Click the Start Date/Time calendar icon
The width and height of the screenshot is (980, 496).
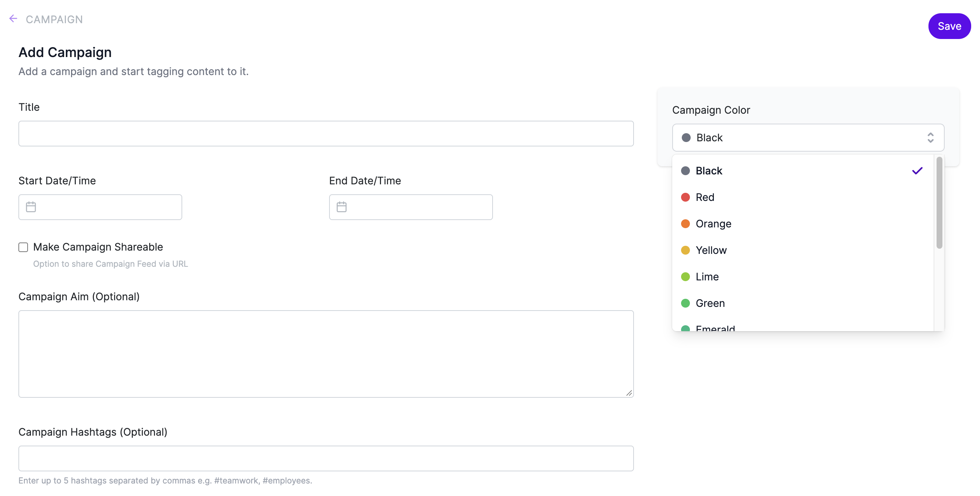point(31,207)
